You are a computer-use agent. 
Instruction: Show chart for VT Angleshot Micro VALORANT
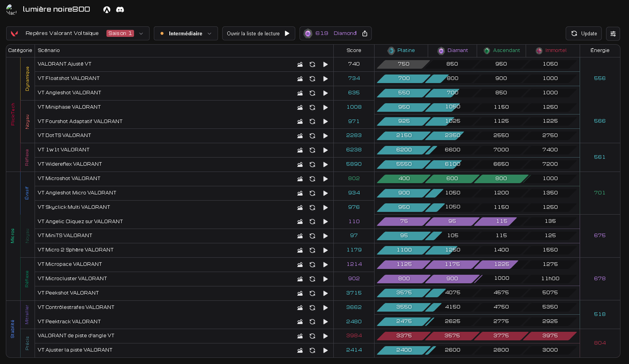pos(300,193)
